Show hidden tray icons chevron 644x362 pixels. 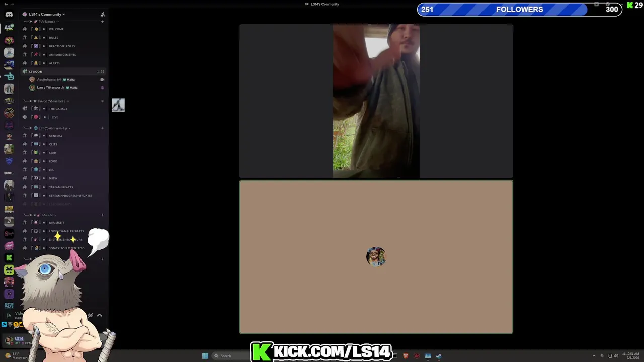tap(594, 356)
